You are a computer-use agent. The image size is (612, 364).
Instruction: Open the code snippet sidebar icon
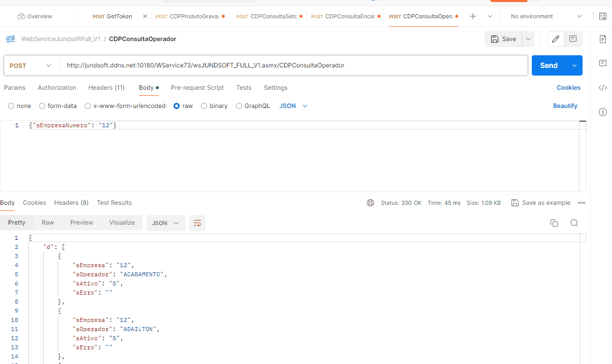pyautogui.click(x=602, y=88)
